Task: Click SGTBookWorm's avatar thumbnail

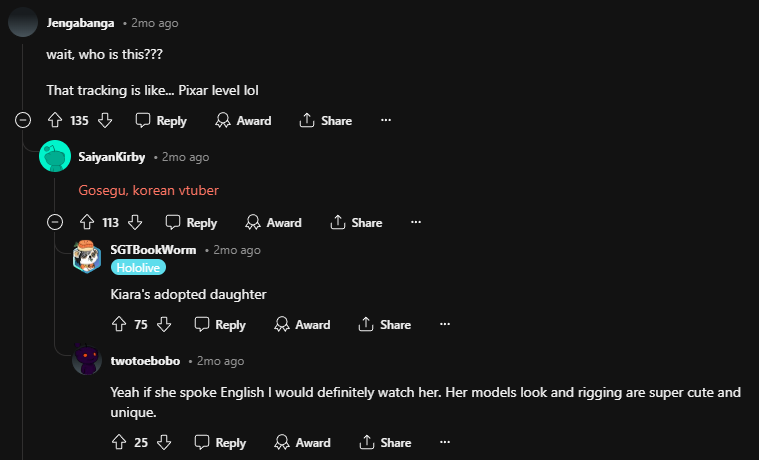Action: point(88,257)
